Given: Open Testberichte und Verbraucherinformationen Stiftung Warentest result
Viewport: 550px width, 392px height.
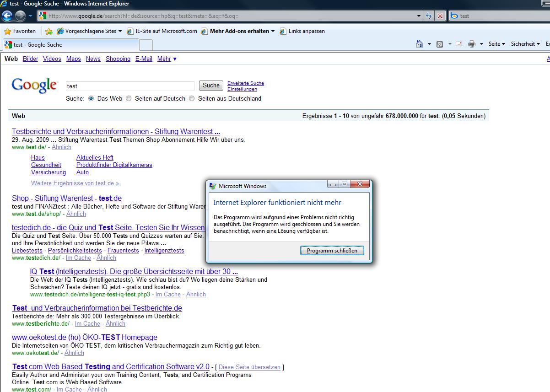Looking at the screenshot, I should [116, 132].
